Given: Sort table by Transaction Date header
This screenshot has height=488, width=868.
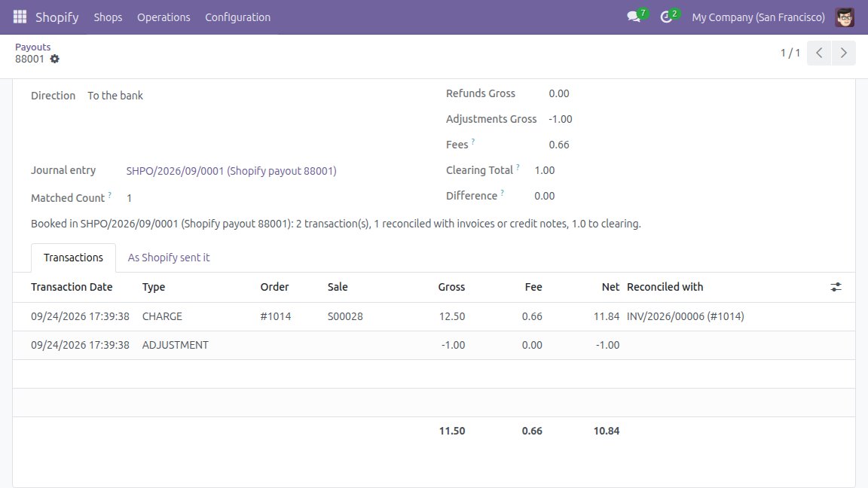Looking at the screenshot, I should (x=72, y=287).
